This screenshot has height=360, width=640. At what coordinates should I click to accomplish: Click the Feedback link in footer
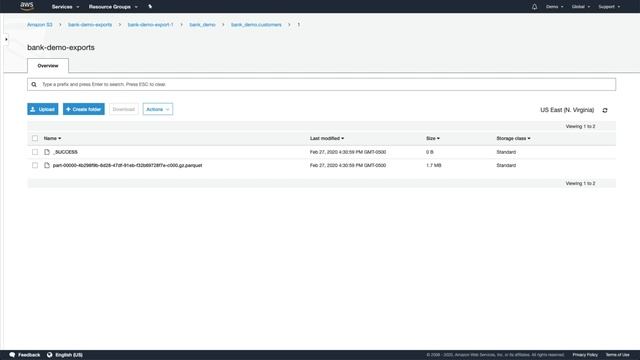(29, 355)
